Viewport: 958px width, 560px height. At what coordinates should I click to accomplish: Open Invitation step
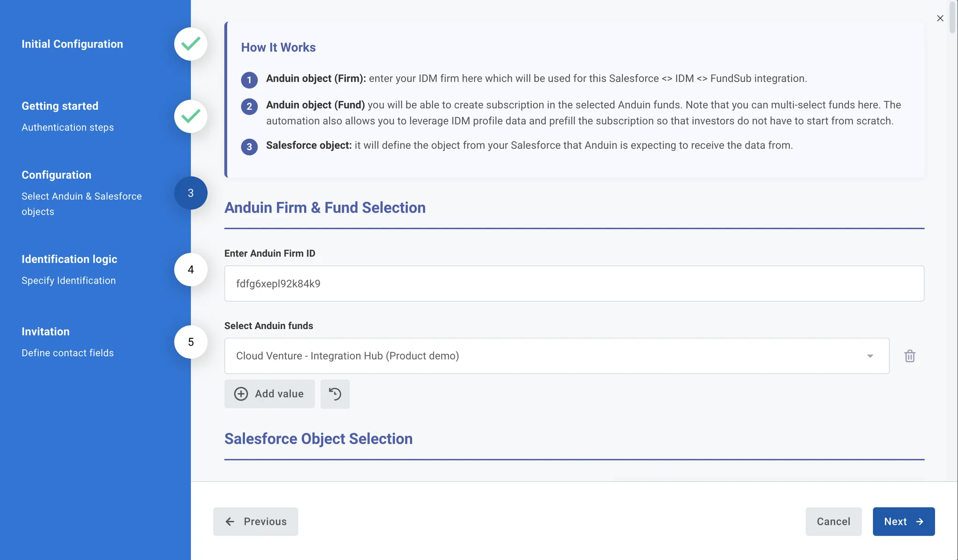[x=45, y=331]
